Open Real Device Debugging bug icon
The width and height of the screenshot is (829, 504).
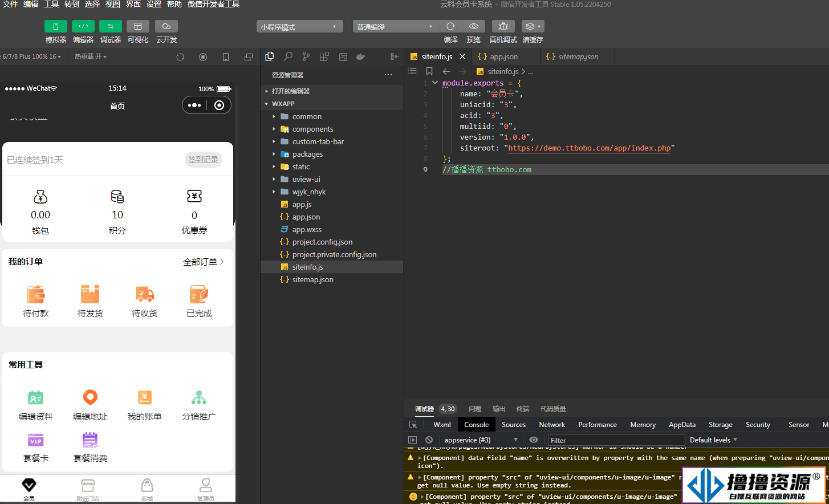(x=503, y=26)
